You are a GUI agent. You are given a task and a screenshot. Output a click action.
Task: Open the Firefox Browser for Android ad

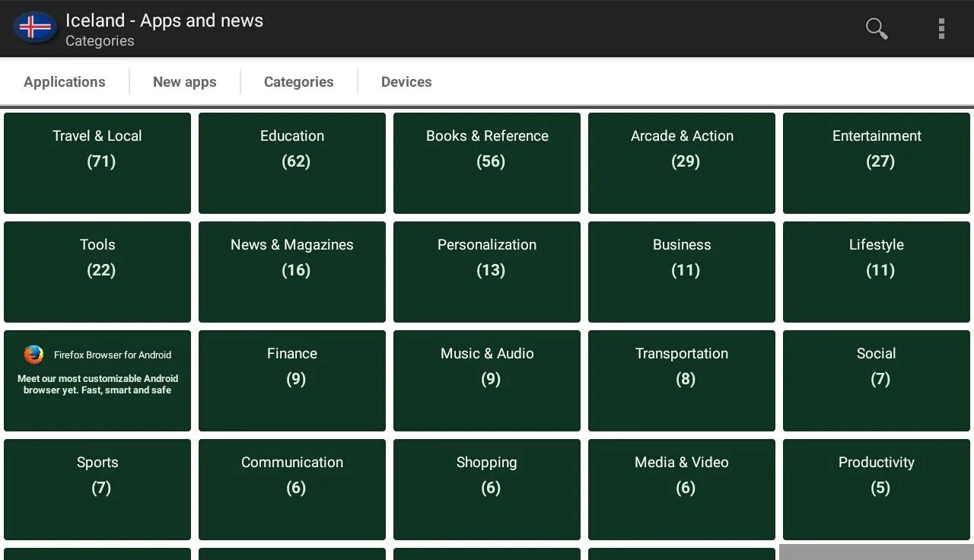tap(97, 380)
